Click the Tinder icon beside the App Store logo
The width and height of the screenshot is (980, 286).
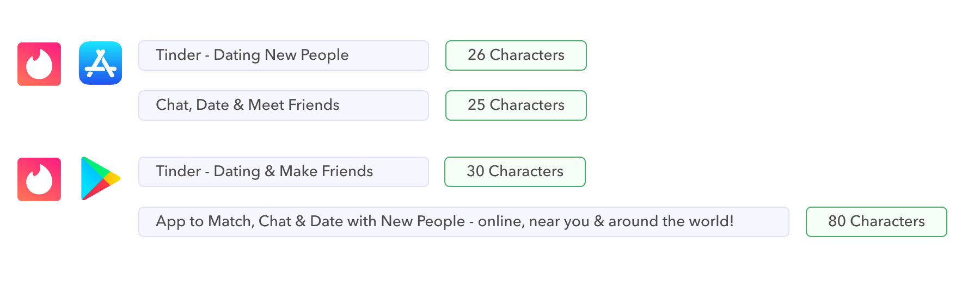[39, 64]
